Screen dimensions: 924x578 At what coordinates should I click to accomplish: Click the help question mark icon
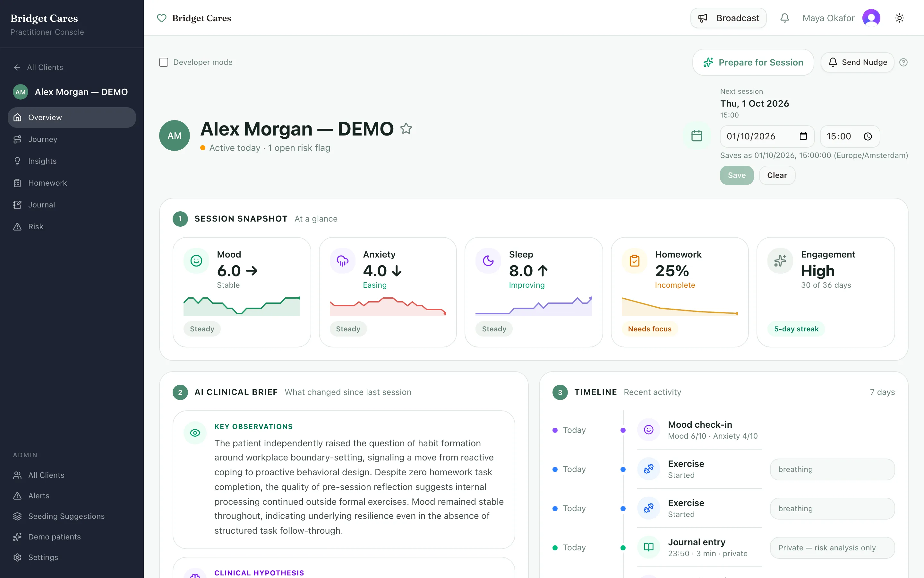coord(903,62)
